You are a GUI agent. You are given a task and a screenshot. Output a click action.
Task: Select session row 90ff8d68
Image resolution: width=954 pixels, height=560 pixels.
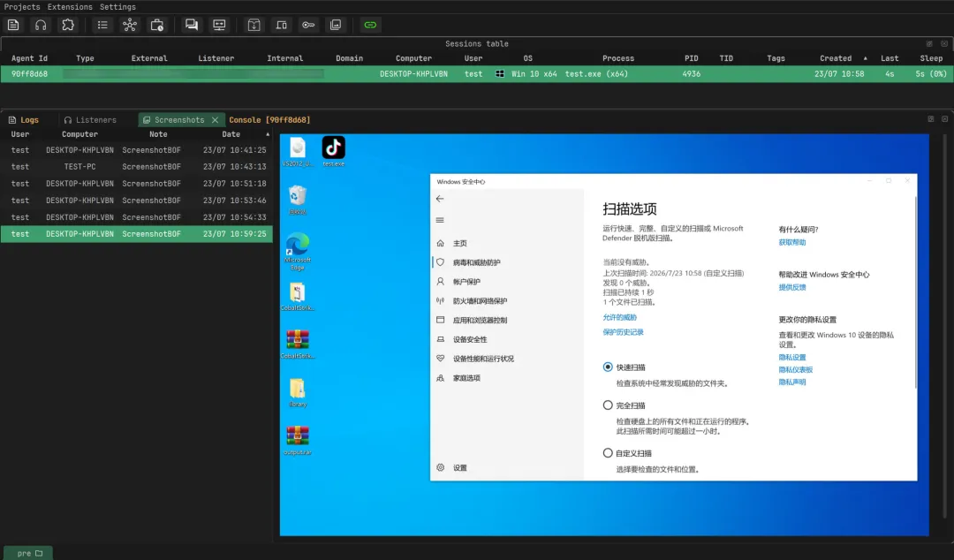coord(477,73)
